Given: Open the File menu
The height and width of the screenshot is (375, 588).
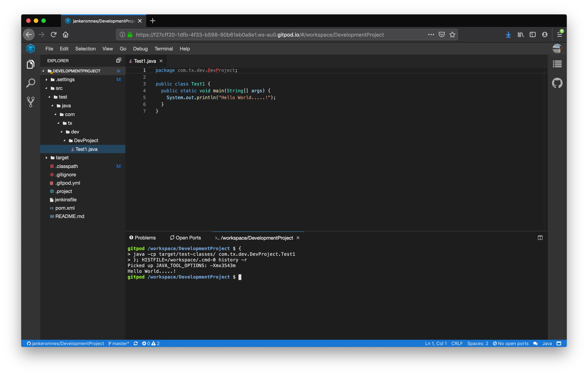Looking at the screenshot, I should coord(49,49).
